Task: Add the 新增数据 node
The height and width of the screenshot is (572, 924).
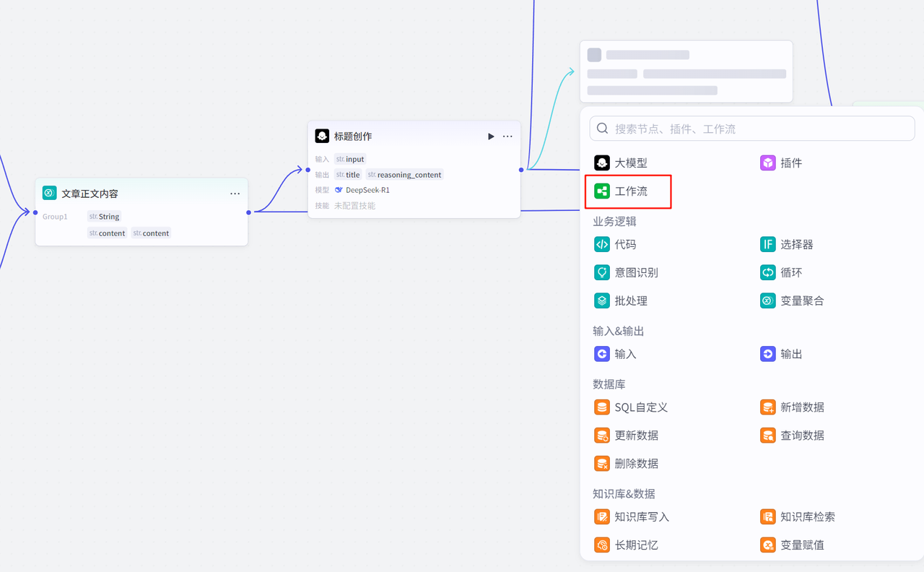Action: click(x=801, y=407)
